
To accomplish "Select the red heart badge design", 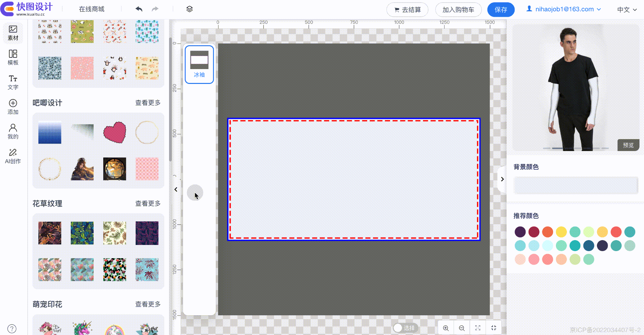I will pyautogui.click(x=115, y=132).
